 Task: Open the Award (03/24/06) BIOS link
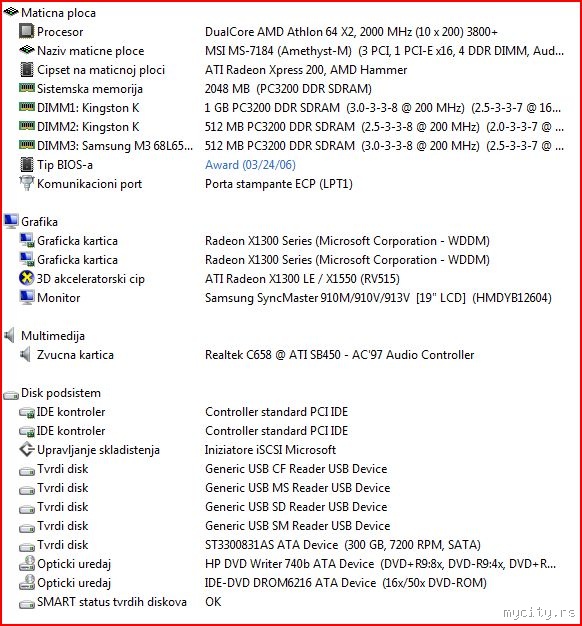250,164
